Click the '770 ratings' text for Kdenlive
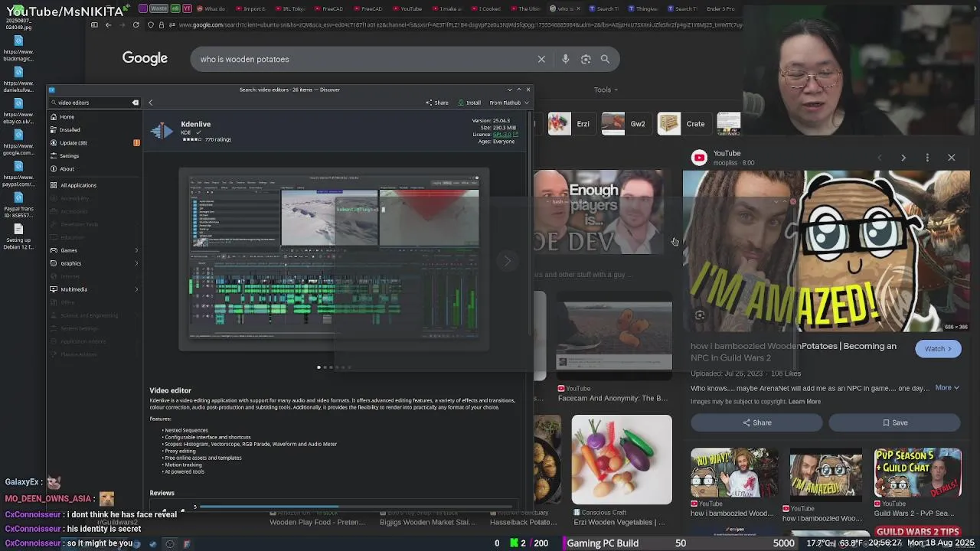The image size is (980, 551). tap(218, 140)
